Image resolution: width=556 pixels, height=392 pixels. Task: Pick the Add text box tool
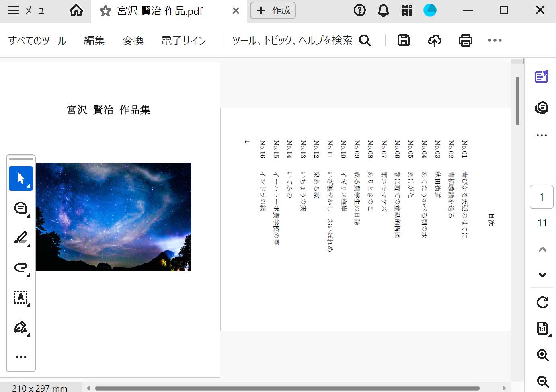click(x=21, y=298)
